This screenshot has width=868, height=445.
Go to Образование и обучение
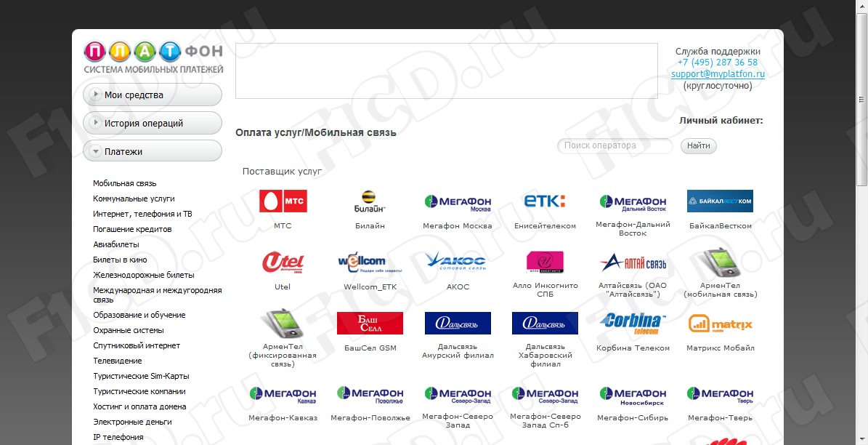click(139, 315)
